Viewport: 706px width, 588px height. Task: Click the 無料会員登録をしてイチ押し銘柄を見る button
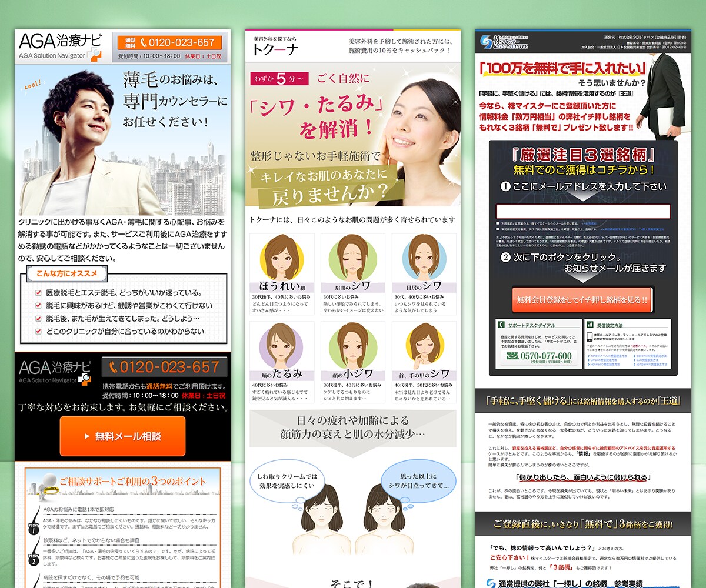pyautogui.click(x=582, y=300)
